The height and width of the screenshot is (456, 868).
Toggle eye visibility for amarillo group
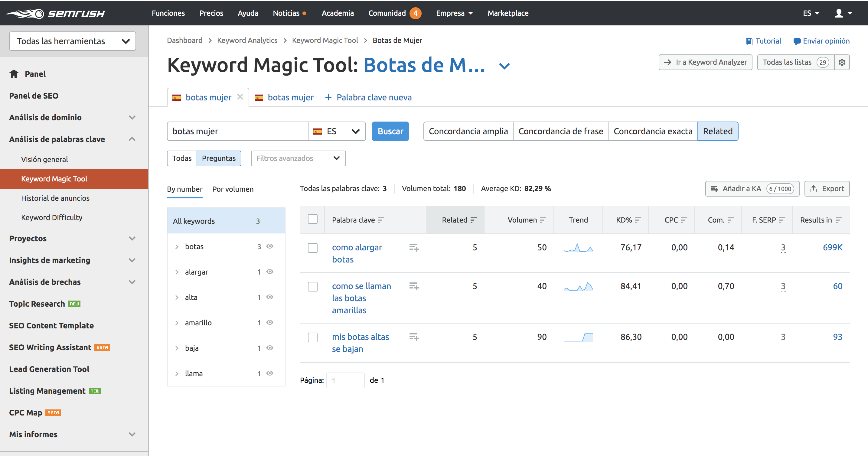click(x=269, y=322)
